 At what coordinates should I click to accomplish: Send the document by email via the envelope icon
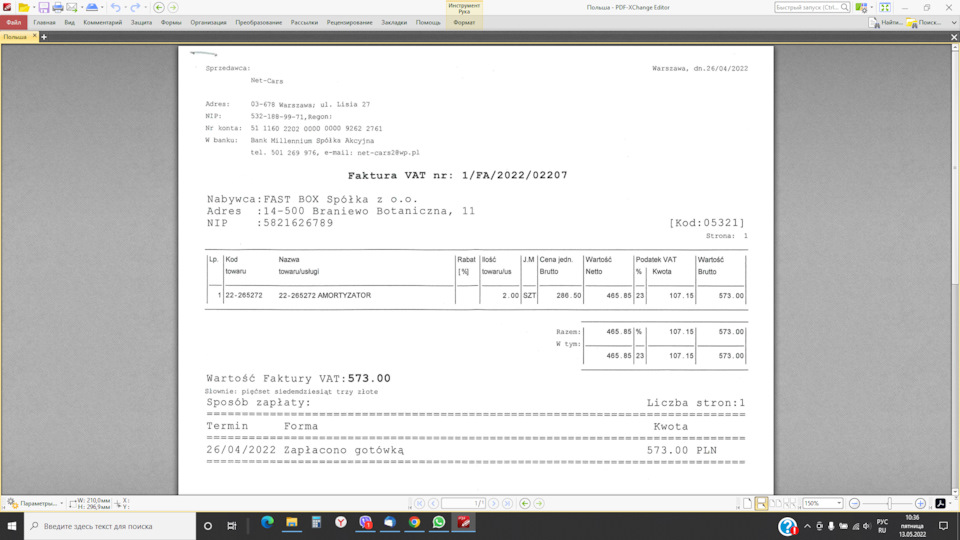[x=72, y=7]
